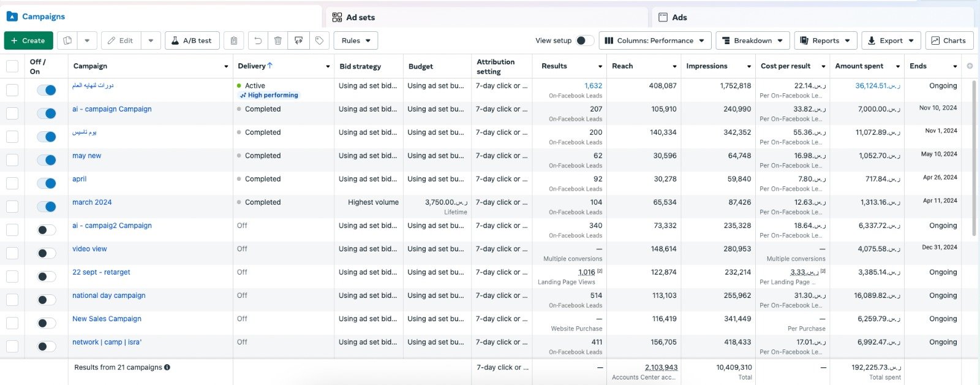Click the tag label icon
The width and height of the screenshot is (980, 385).
coord(319,40)
